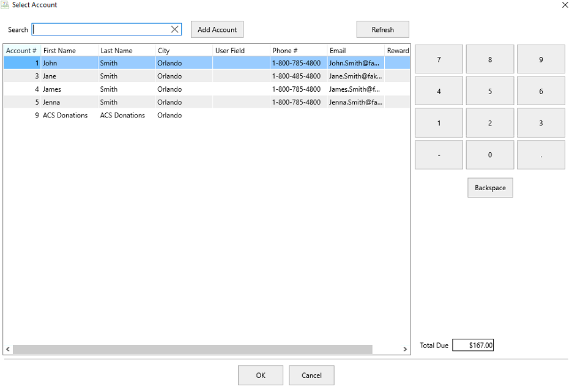Click John.Smith email cell
Screen dimensions: 572x392
tap(355, 63)
